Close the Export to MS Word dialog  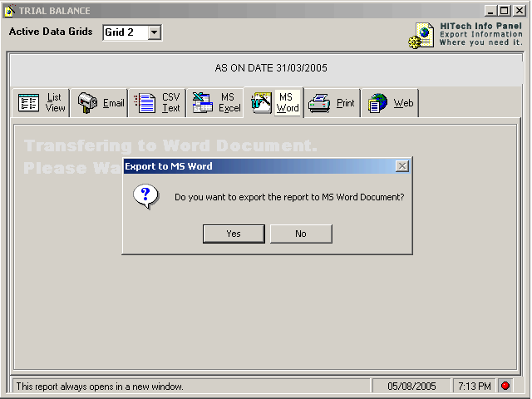(402, 166)
